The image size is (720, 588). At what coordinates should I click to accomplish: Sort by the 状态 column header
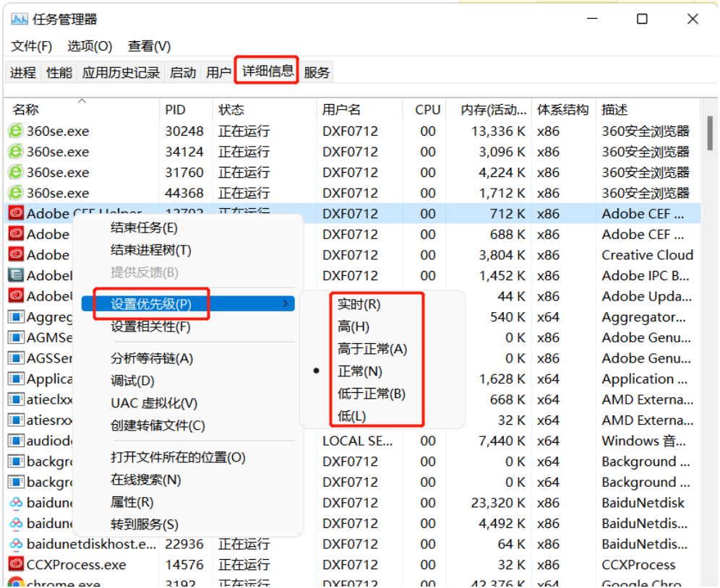265,109
